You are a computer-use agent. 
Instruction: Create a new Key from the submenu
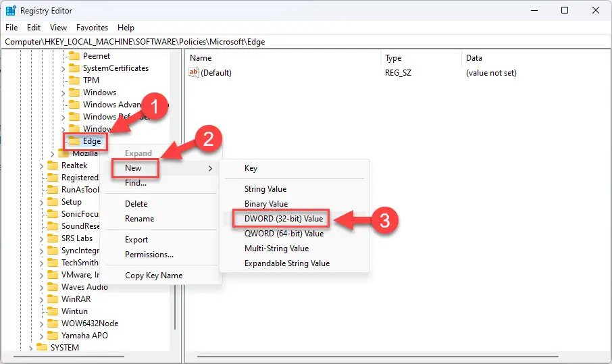coord(295,168)
